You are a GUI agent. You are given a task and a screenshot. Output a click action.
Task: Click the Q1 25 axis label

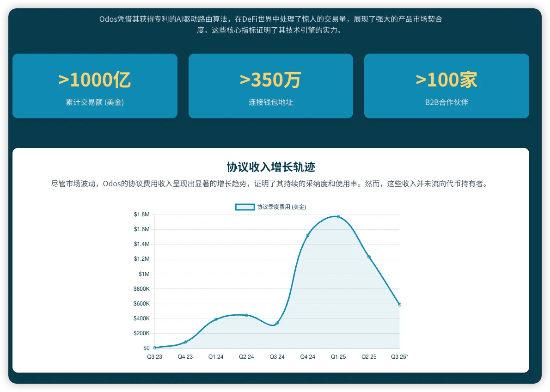pos(338,356)
